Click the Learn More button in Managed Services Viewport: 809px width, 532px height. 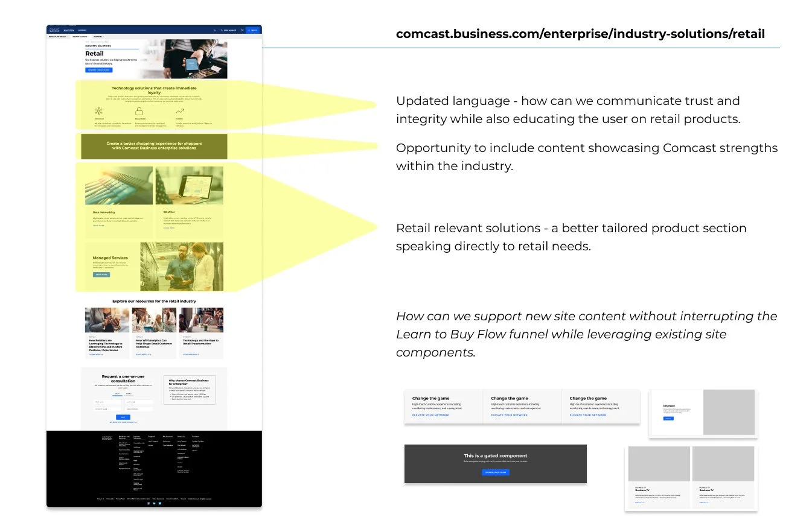coord(101,274)
